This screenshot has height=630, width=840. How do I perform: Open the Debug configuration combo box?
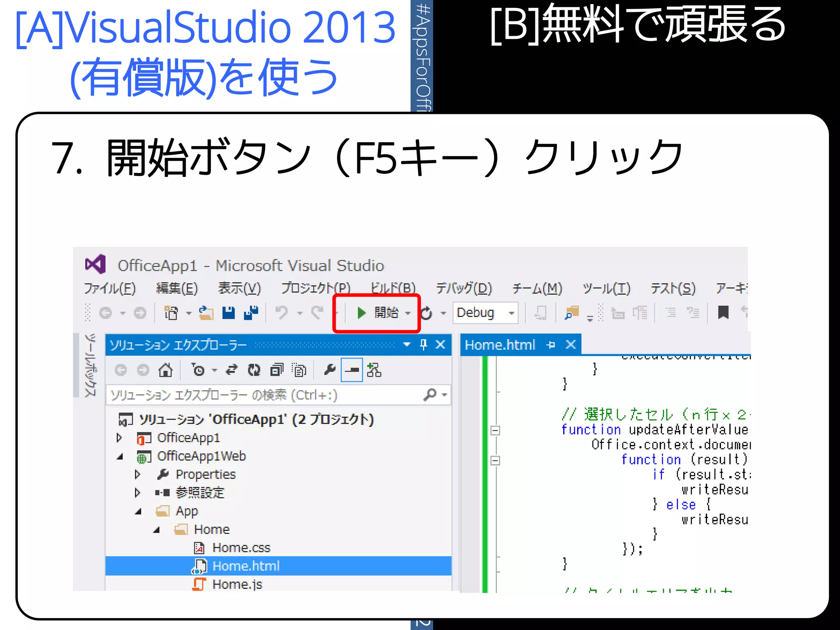[x=486, y=313]
